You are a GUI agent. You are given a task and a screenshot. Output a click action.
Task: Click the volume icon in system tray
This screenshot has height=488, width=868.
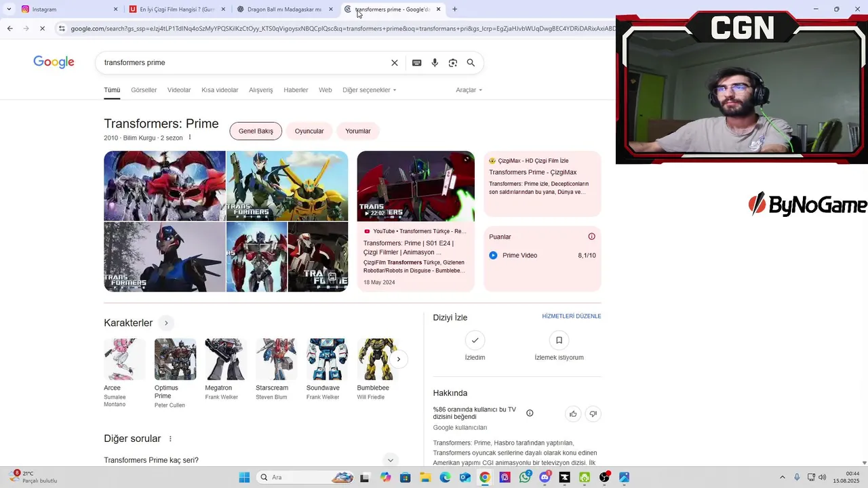click(x=823, y=477)
